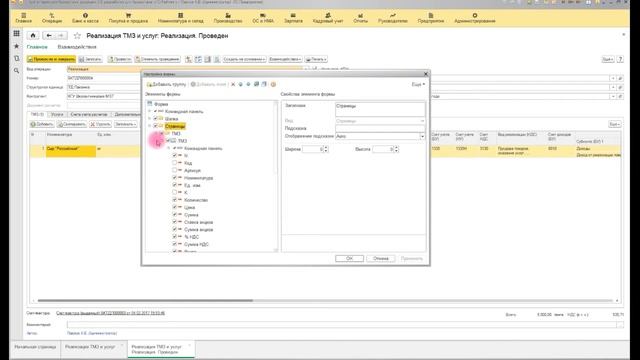Click the Записать button
Image resolution: width=640 pixels, height=360 pixels.
point(90,59)
